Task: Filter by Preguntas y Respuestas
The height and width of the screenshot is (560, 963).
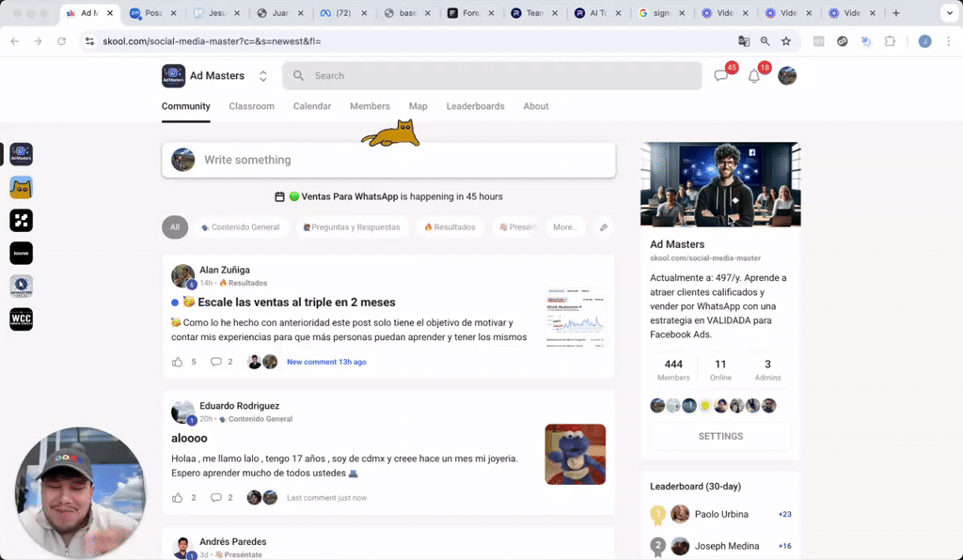Action: (x=352, y=227)
